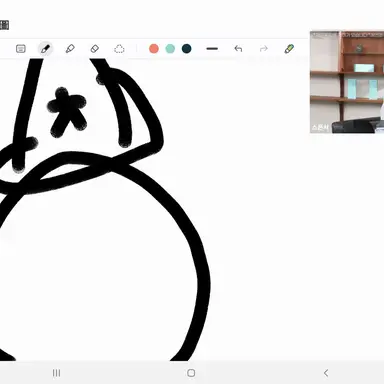Select the highlighter tool
This screenshot has width=384, height=384.
coord(70,49)
